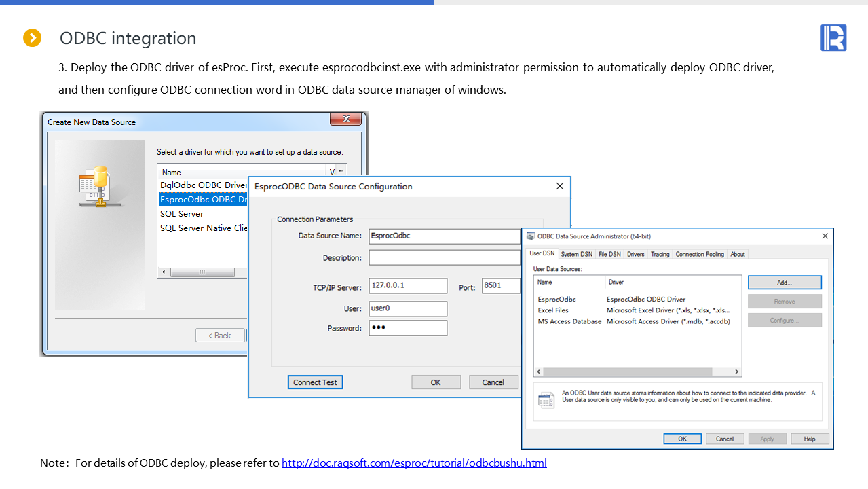Click the Microsoft Access Driver (*.mdb, *.accdb) text

668,321
